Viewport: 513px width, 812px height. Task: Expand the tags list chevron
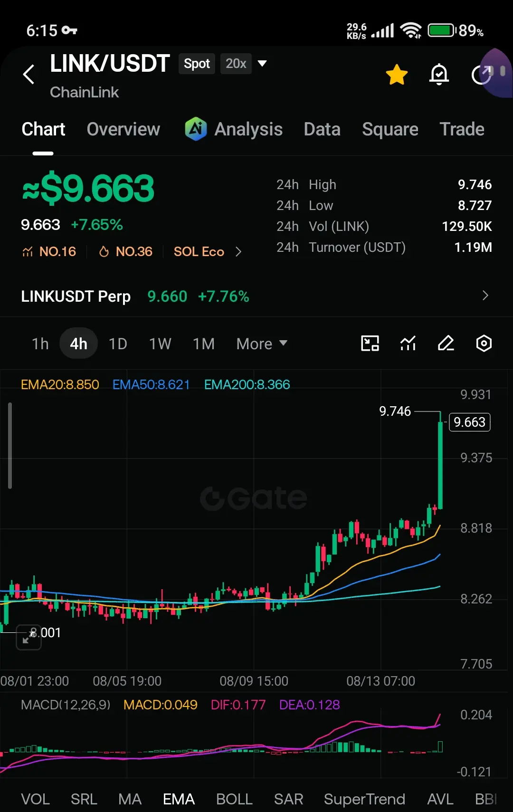[x=238, y=252]
